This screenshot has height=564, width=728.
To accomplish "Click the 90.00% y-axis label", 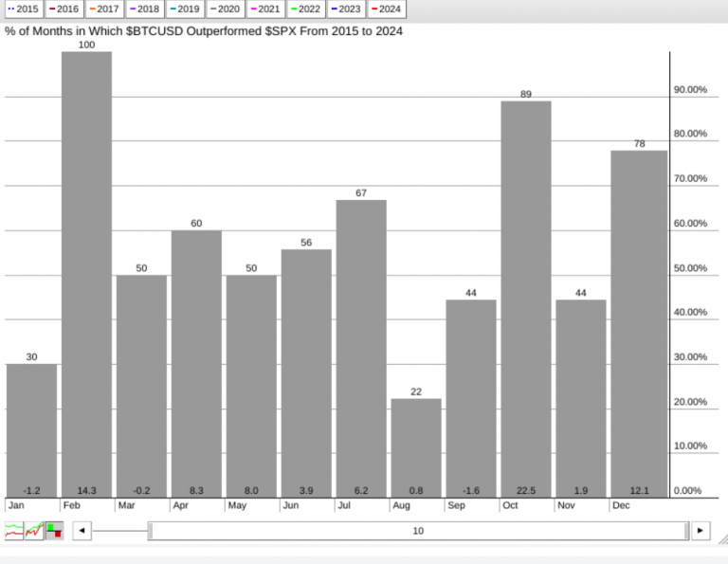I will point(690,90).
